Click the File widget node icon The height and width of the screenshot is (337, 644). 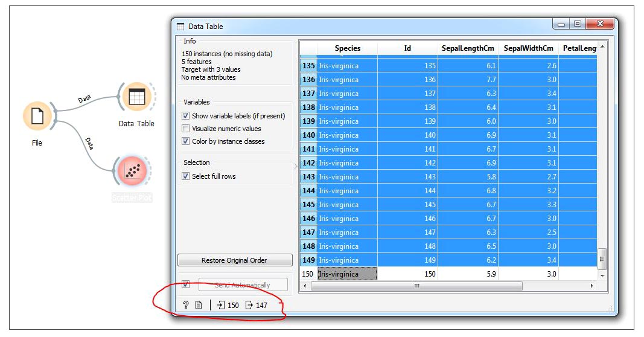coord(37,116)
